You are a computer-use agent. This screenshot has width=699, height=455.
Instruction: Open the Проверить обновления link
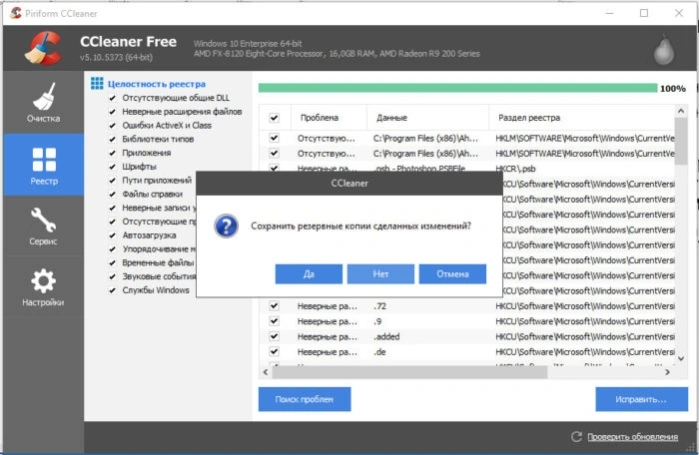point(632,437)
